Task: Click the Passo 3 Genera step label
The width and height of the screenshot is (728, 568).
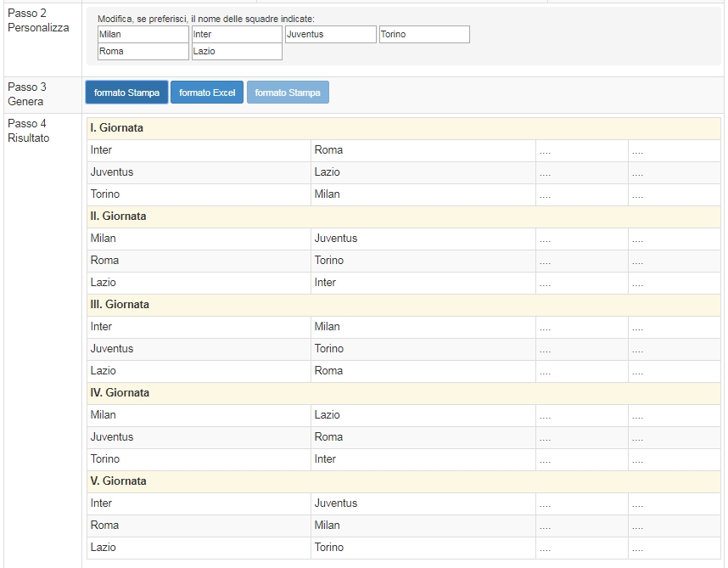Action: (27, 94)
